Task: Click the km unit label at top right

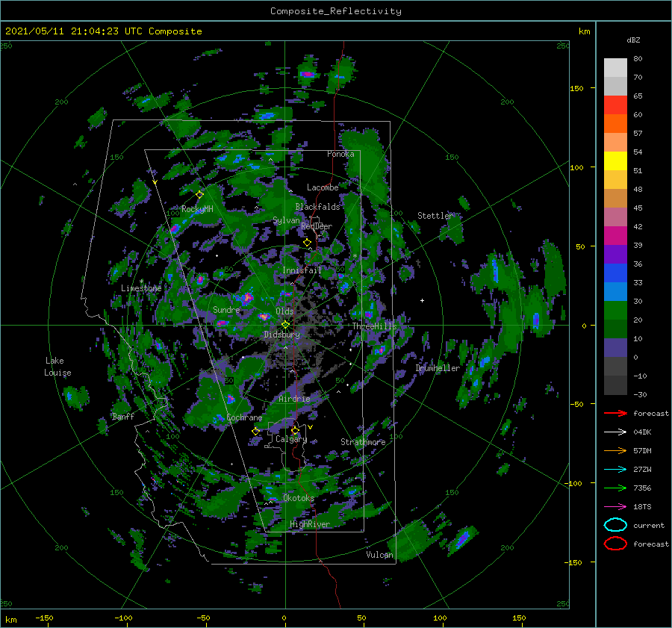Action: (x=584, y=31)
